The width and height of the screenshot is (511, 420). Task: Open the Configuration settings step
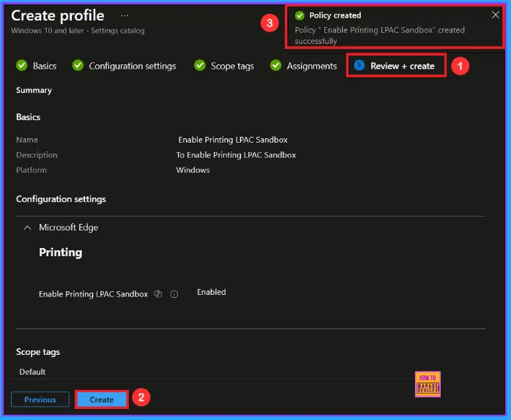(133, 66)
